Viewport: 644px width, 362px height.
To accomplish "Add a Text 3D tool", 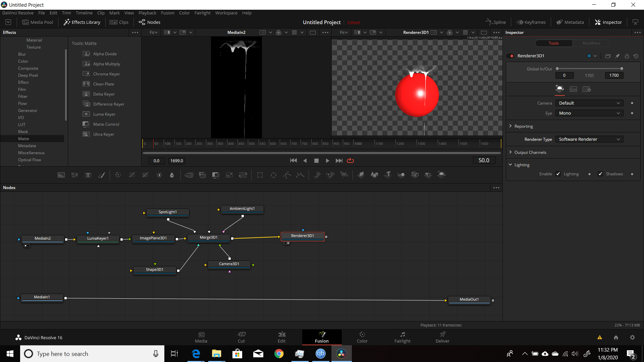I will [x=388, y=175].
